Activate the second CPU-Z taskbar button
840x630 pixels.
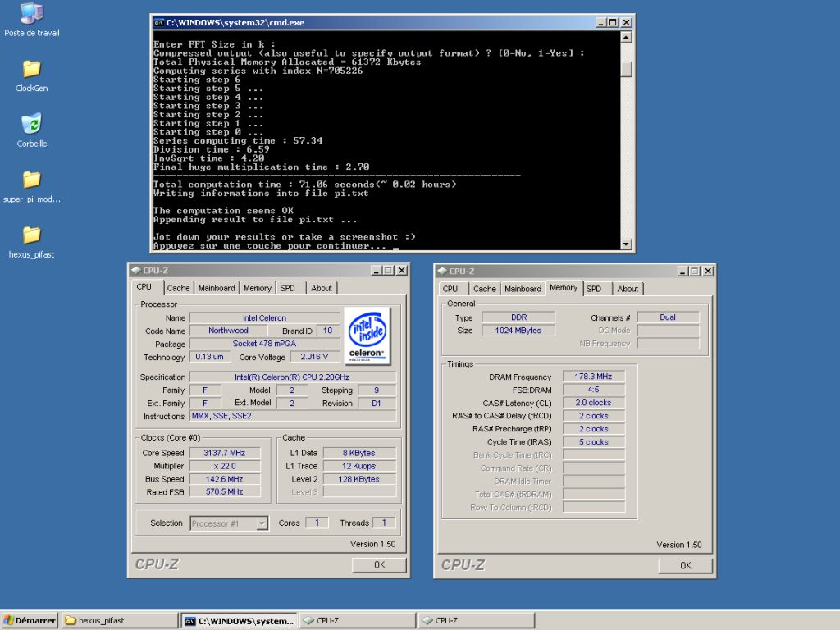click(x=477, y=620)
